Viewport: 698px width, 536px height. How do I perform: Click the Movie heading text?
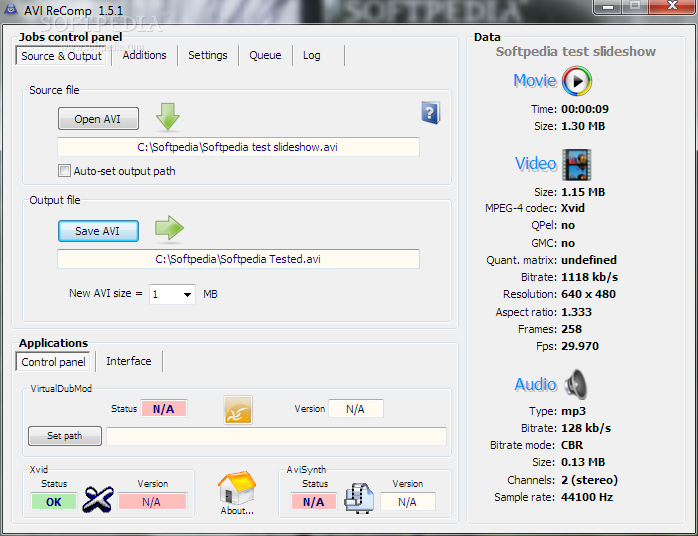pyautogui.click(x=535, y=81)
